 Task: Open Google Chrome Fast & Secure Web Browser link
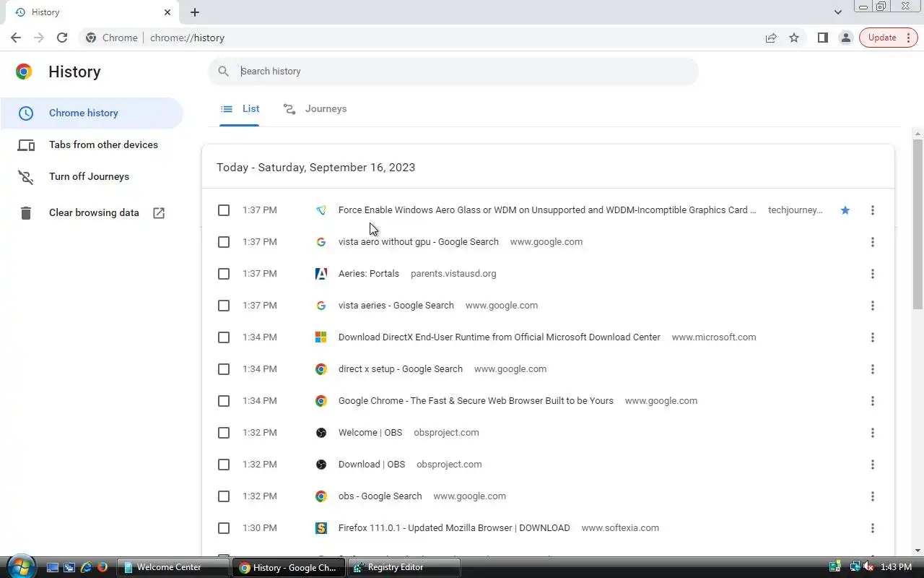point(476,401)
